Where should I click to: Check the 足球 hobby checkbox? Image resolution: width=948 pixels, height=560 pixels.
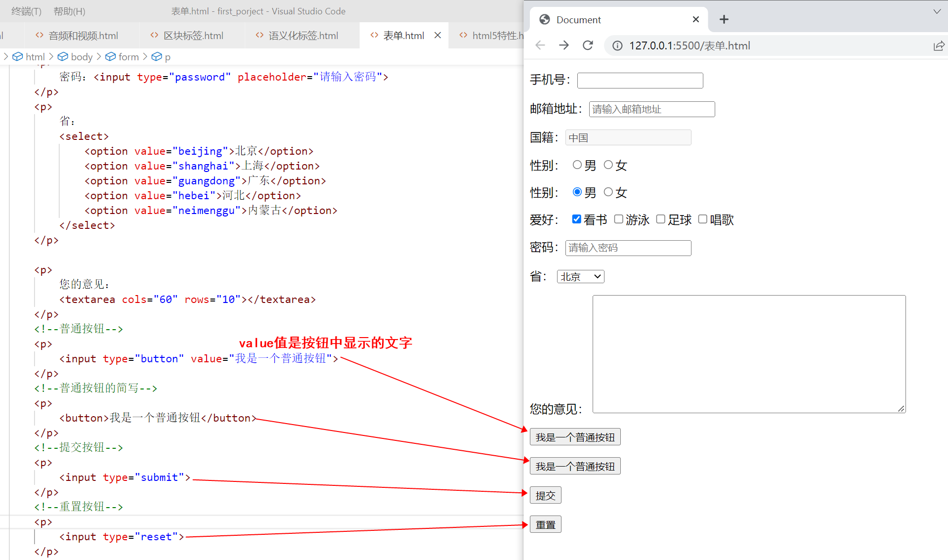point(660,219)
